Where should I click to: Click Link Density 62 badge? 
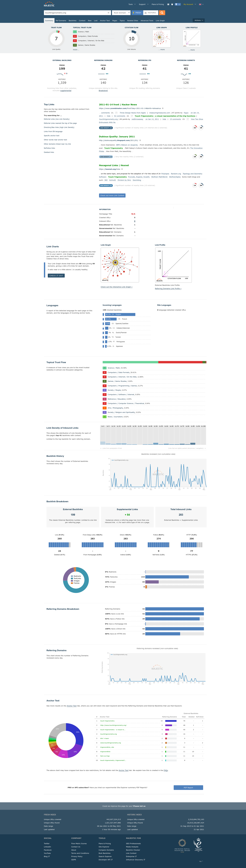pos(106,185)
